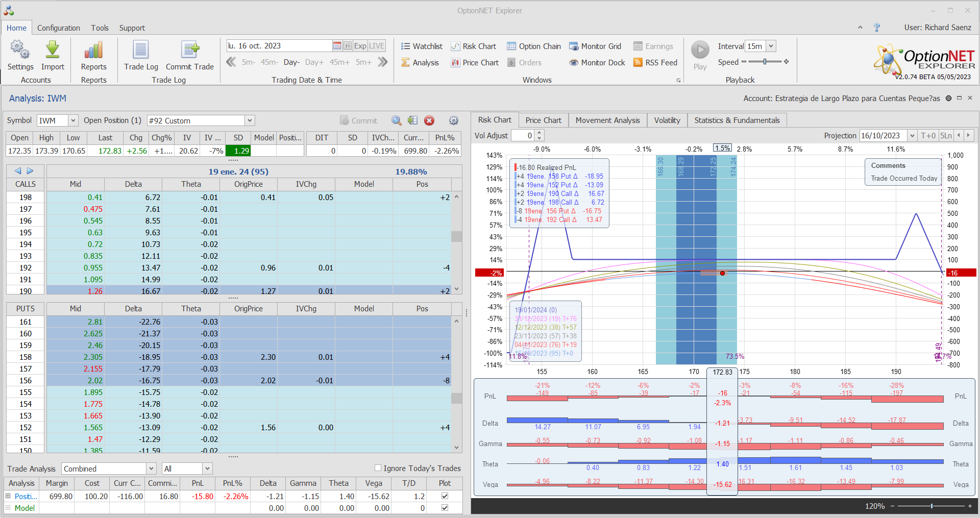
Task: Expand the Interval 15m dropdown
Action: click(x=771, y=46)
